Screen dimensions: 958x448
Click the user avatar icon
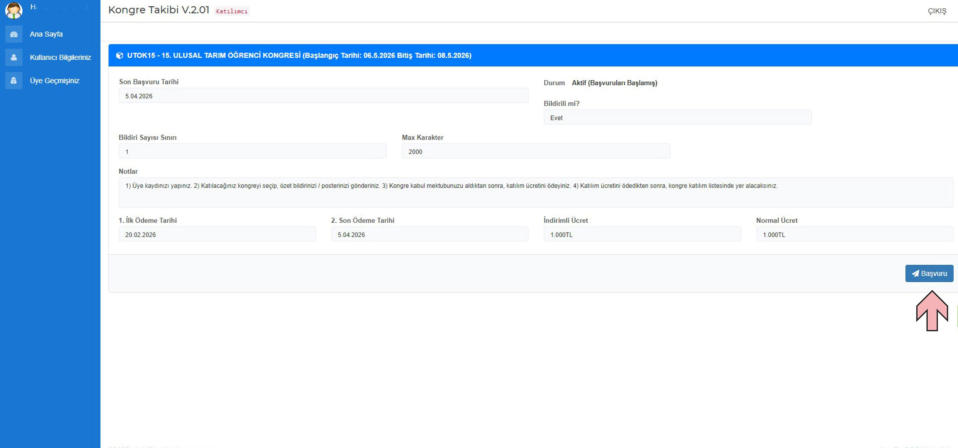coord(14,10)
